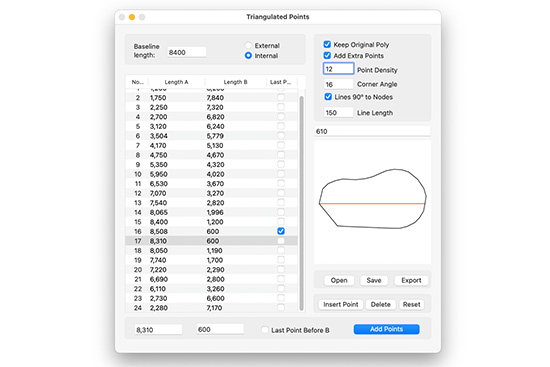Toggle Lines 90° to Nodes checkbox

pos(328,96)
